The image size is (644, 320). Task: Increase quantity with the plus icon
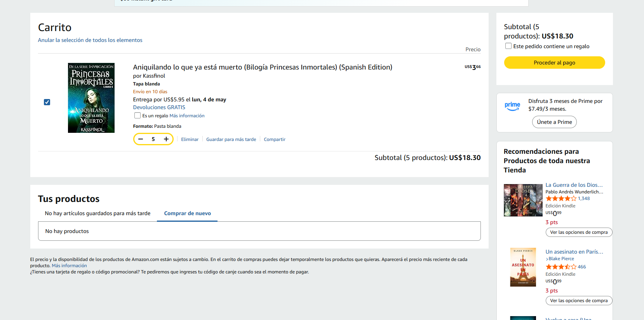coord(166,139)
